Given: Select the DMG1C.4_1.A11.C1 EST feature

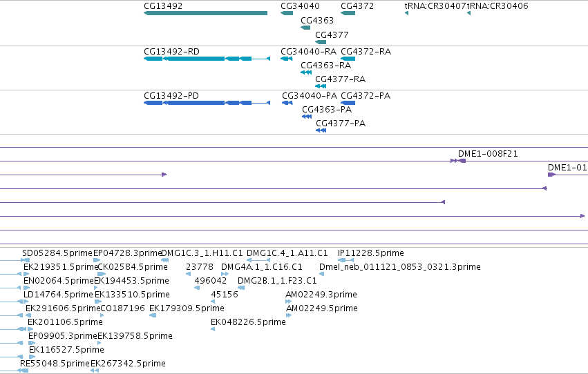Looking at the screenshot, I should [x=258, y=260].
